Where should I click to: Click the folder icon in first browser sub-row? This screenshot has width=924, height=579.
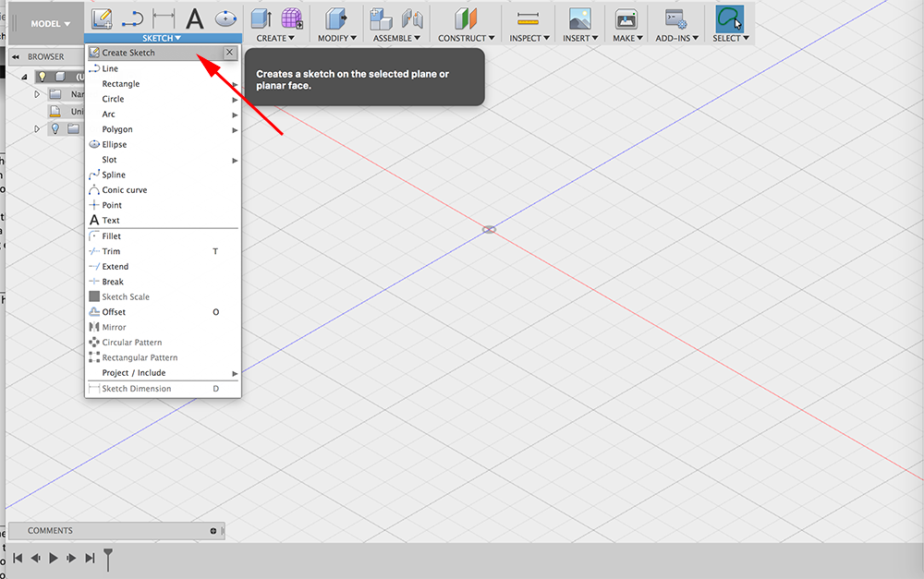(55, 94)
